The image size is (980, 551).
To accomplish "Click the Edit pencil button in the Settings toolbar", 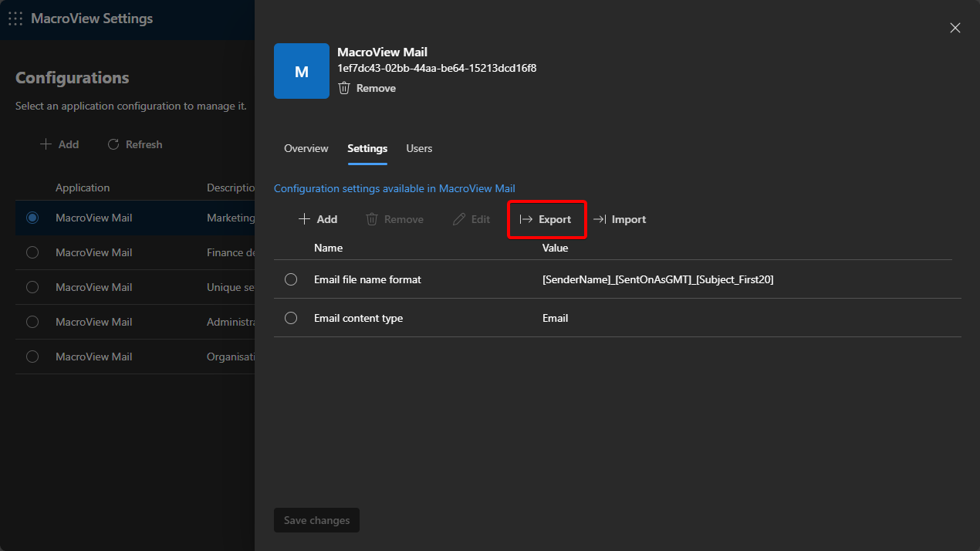I will point(471,219).
